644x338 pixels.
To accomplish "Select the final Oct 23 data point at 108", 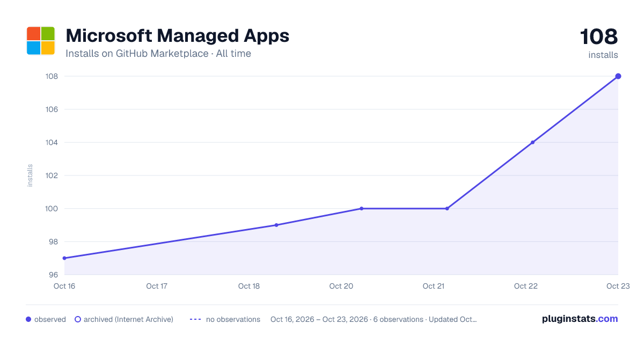I will [x=618, y=76].
